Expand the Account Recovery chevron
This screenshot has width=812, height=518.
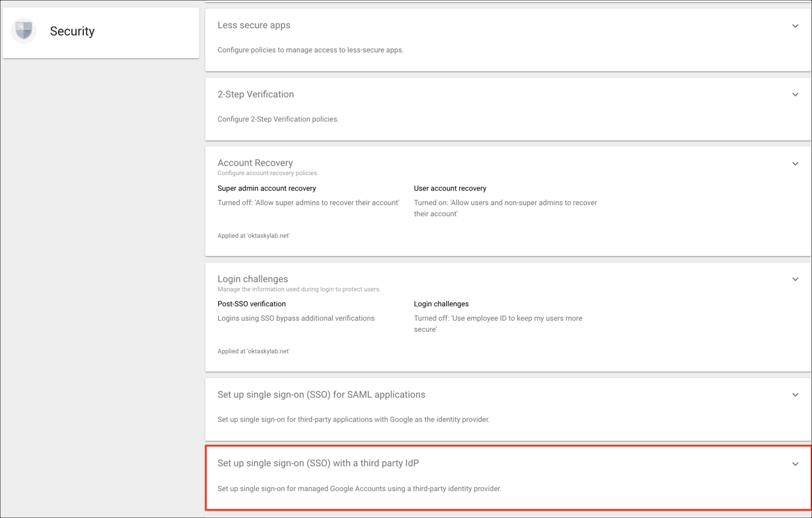795,164
